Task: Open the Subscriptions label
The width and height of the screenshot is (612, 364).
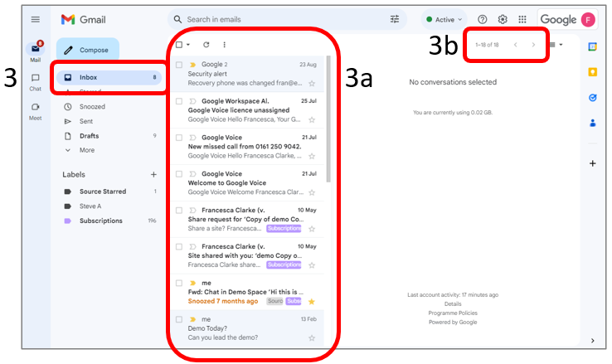Action: click(100, 221)
